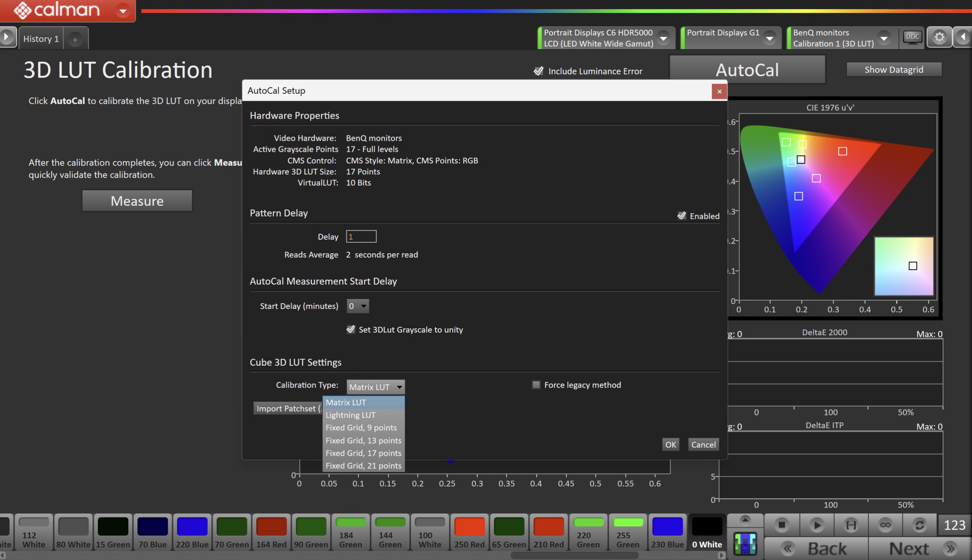Open the Start Delay minutes dropdown
The height and width of the screenshot is (560, 972).
[357, 306]
